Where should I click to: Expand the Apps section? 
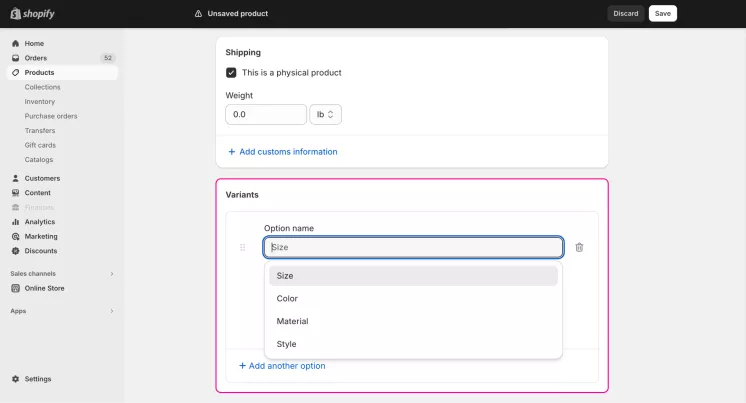[111, 311]
